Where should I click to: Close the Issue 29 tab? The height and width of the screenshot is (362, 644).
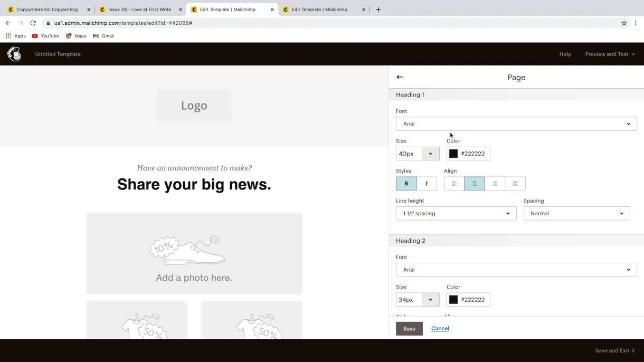(181, 9)
